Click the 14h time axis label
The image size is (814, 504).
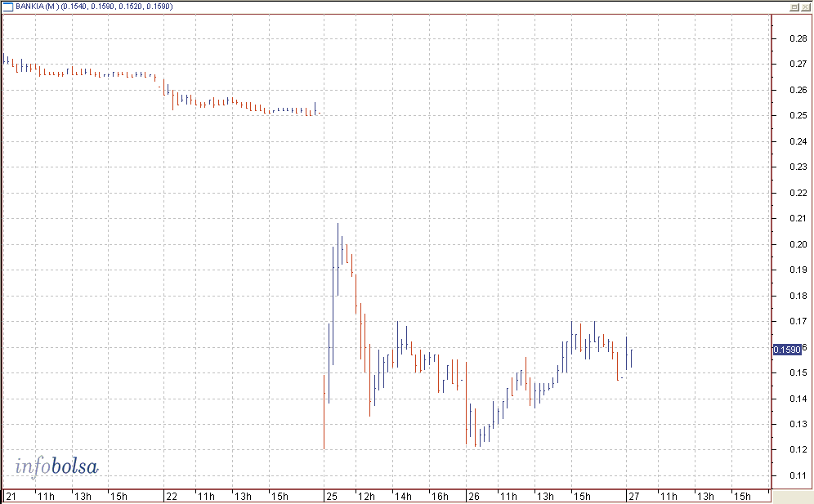(x=403, y=496)
